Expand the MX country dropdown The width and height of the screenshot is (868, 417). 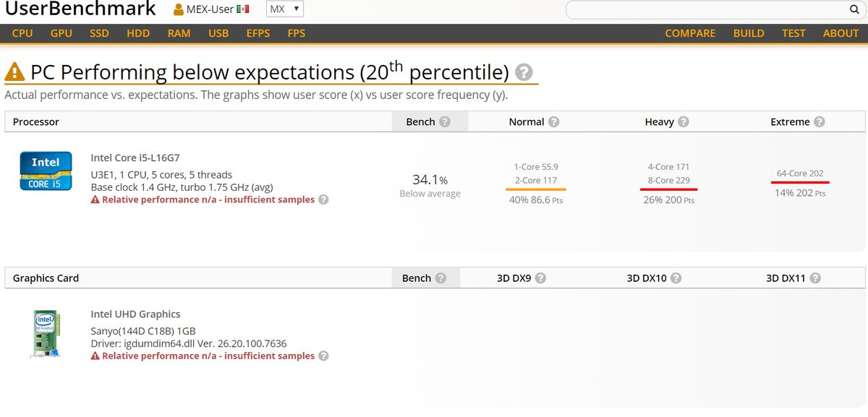(285, 9)
